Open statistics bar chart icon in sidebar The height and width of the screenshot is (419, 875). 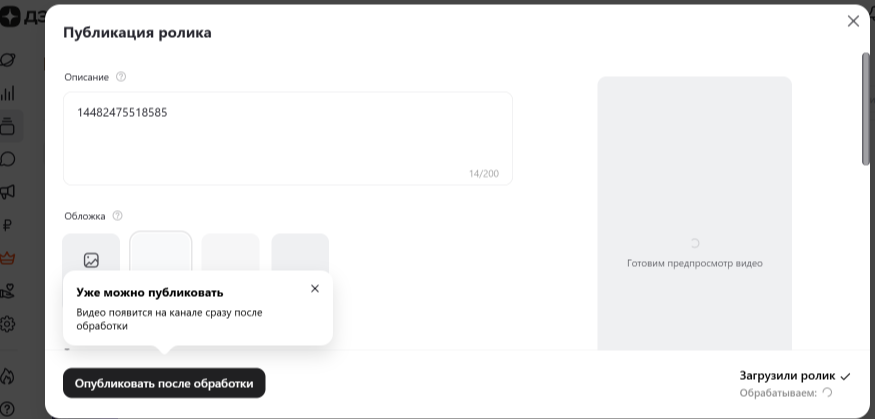click(8, 93)
